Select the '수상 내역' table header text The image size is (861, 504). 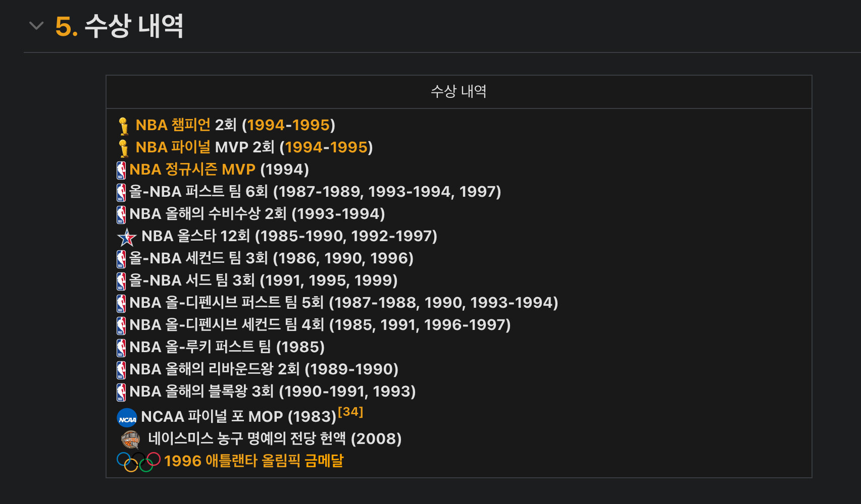[x=459, y=91]
